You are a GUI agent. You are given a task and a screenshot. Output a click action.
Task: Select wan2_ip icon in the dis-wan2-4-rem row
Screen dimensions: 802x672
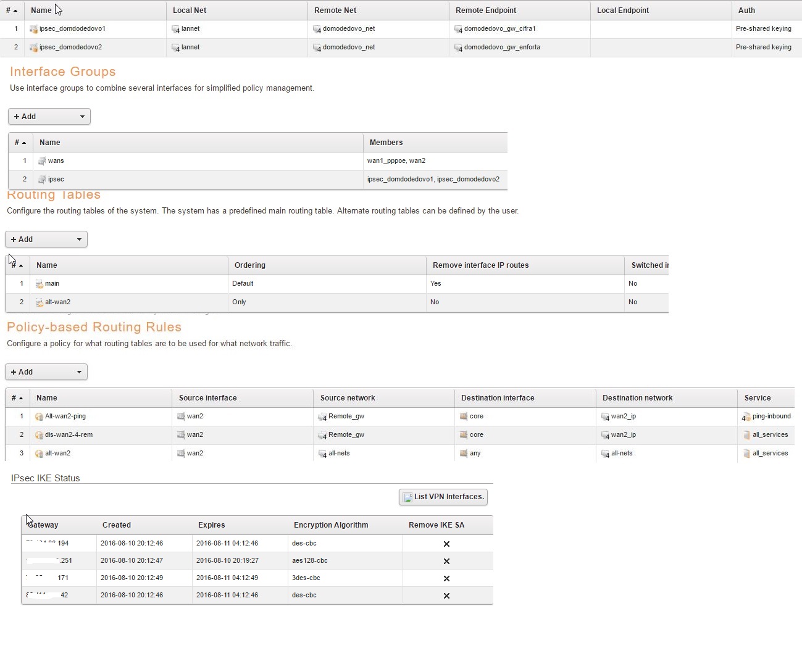click(x=605, y=435)
